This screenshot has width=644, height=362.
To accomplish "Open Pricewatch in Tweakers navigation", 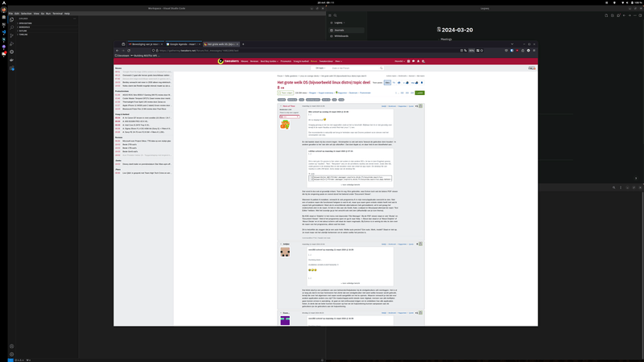I will [286, 61].
